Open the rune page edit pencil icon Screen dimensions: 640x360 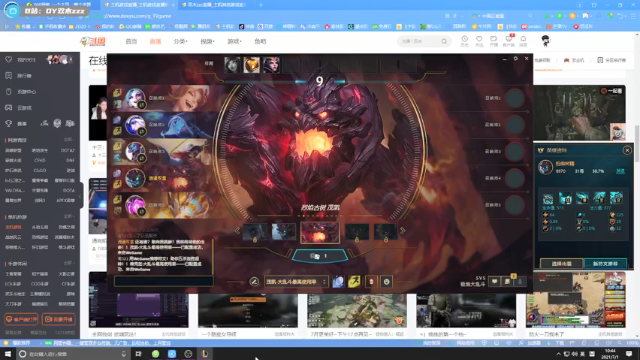coord(254,282)
